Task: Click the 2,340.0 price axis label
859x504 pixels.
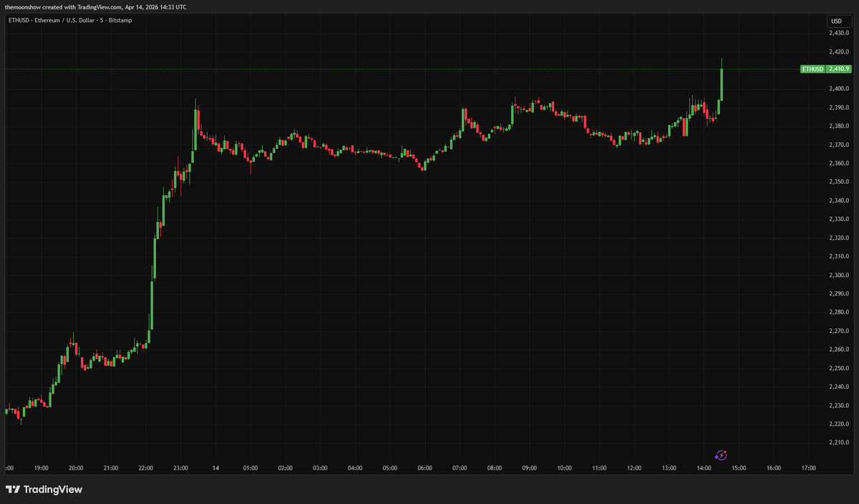Action: [x=839, y=200]
